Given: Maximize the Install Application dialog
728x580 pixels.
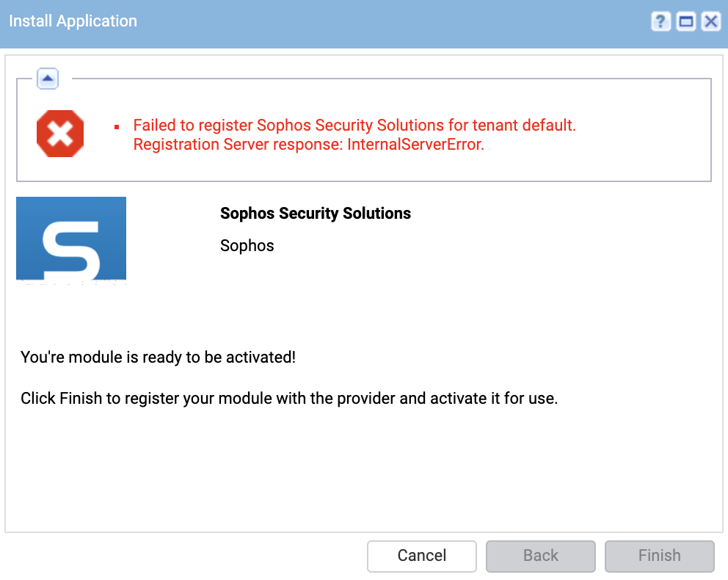Looking at the screenshot, I should 685,22.
